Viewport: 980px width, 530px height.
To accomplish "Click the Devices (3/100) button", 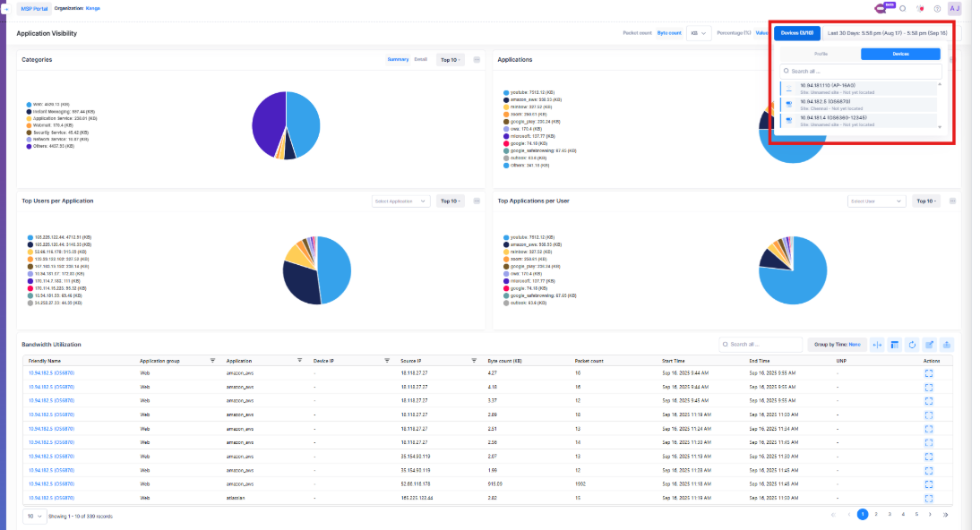I will 796,33.
